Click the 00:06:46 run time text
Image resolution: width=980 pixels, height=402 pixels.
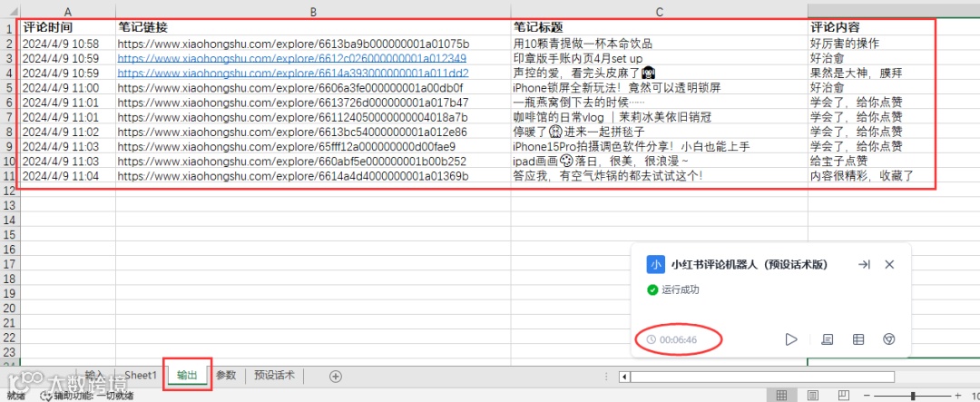(678, 339)
